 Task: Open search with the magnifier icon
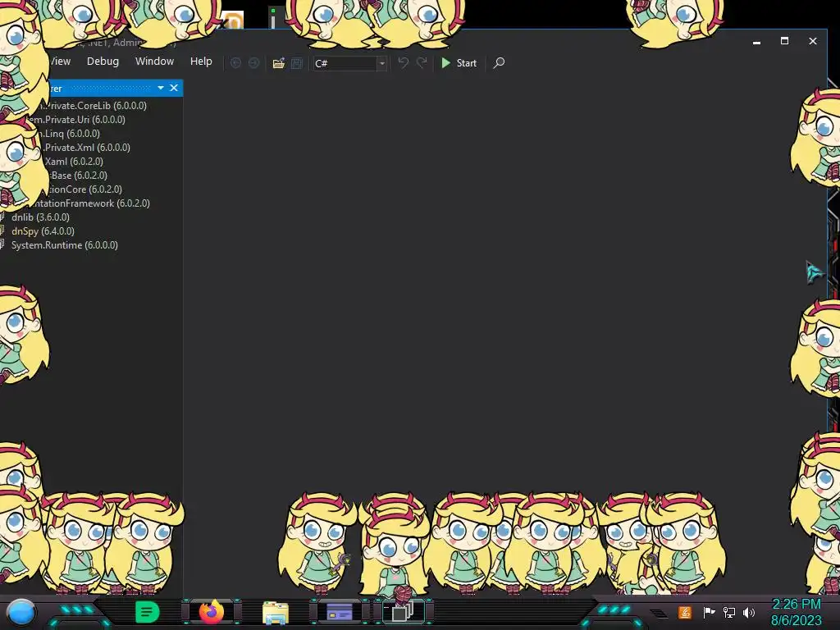click(x=499, y=62)
